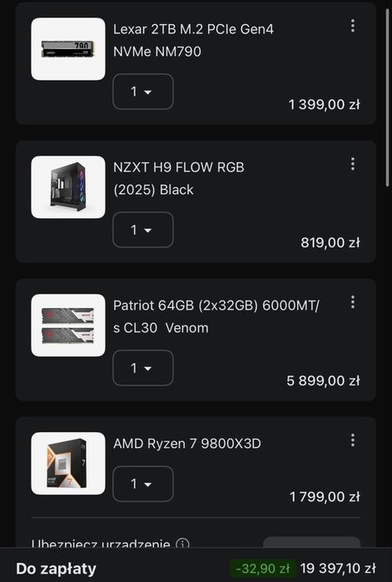
Task: Click the button next to Ubezpiecz urządzenie
Action: (311, 542)
